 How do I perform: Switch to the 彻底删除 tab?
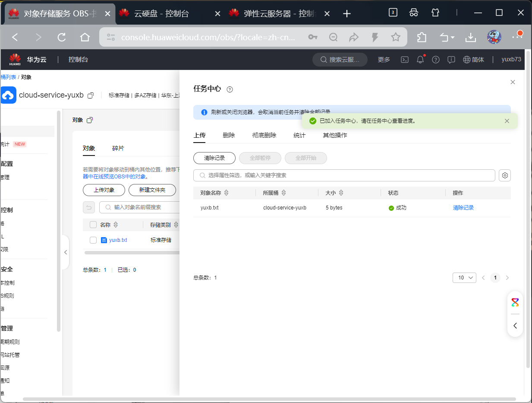(264, 135)
